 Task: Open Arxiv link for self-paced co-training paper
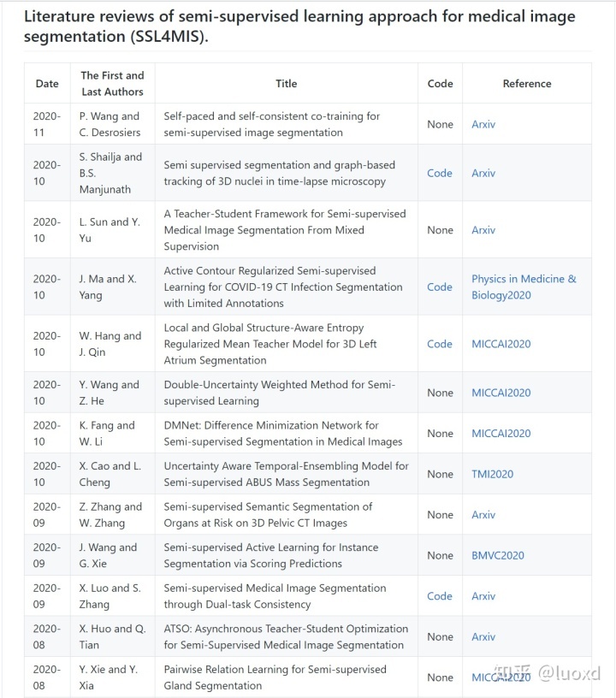click(x=483, y=124)
